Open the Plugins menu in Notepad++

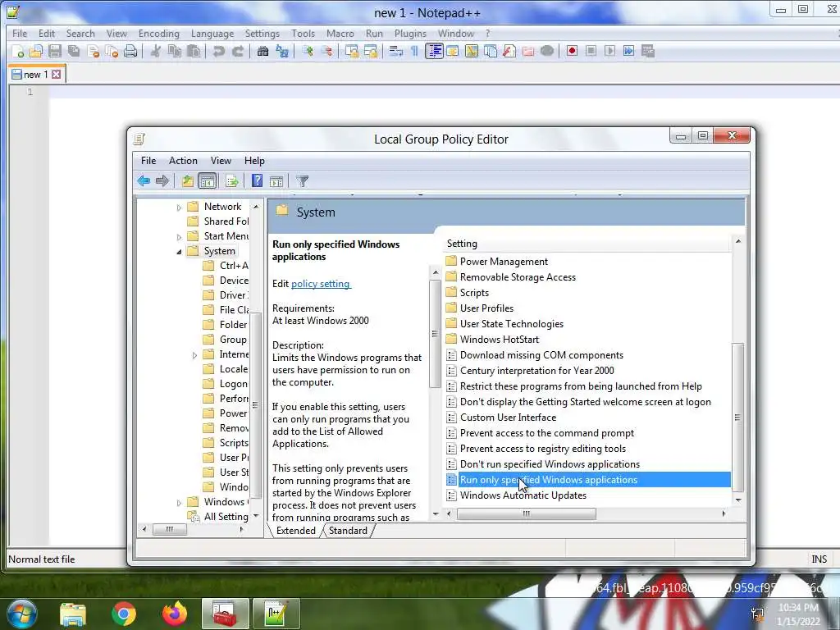coord(410,33)
